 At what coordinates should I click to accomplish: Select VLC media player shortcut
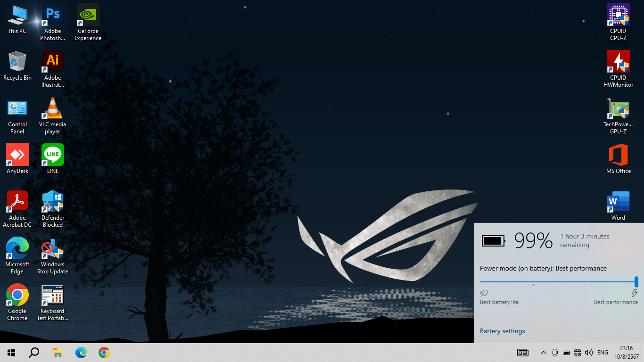(53, 115)
